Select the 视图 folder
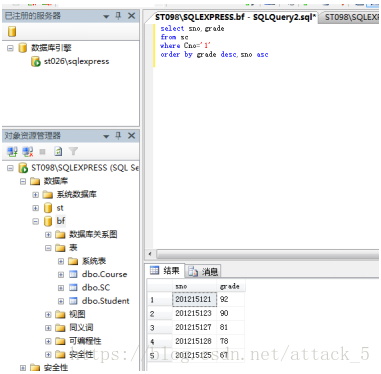381x374 pixels. point(77,314)
